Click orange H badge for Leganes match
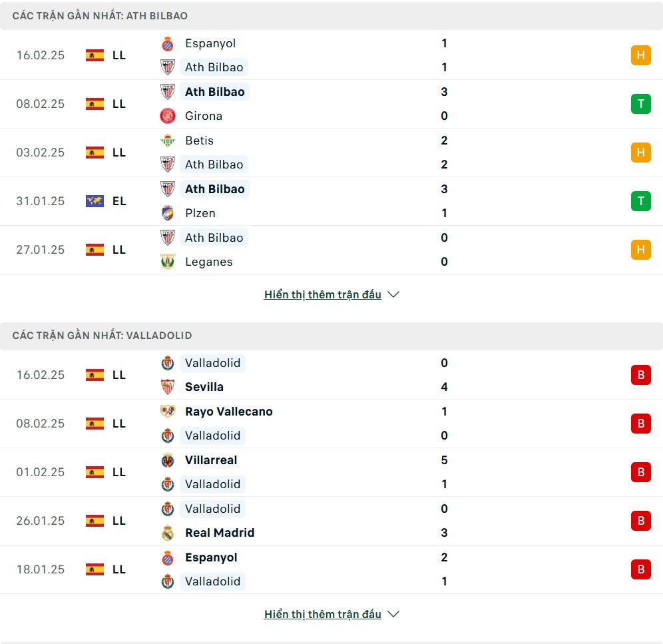The image size is (663, 644). [x=640, y=250]
